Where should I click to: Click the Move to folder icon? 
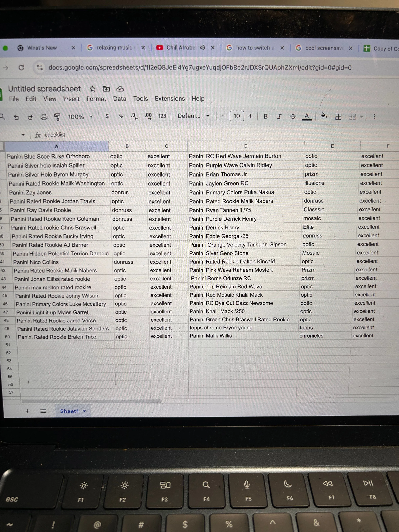106,89
